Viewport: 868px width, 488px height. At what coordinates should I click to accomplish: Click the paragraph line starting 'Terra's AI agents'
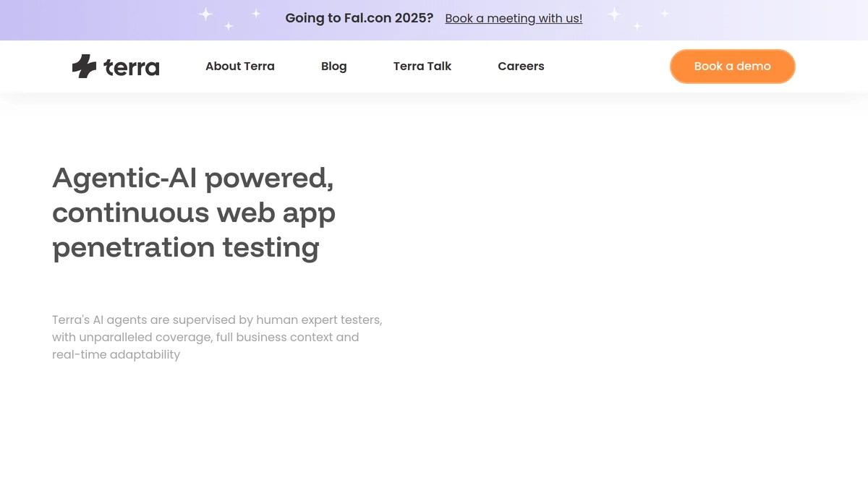pos(217,320)
